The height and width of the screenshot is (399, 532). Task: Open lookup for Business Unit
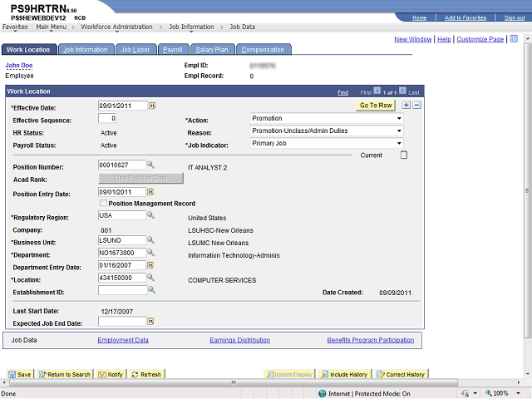click(x=150, y=240)
